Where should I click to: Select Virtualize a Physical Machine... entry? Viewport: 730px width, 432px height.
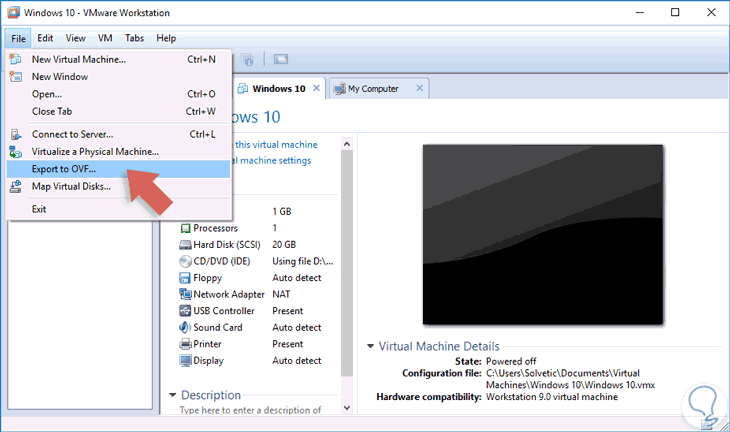point(118,152)
